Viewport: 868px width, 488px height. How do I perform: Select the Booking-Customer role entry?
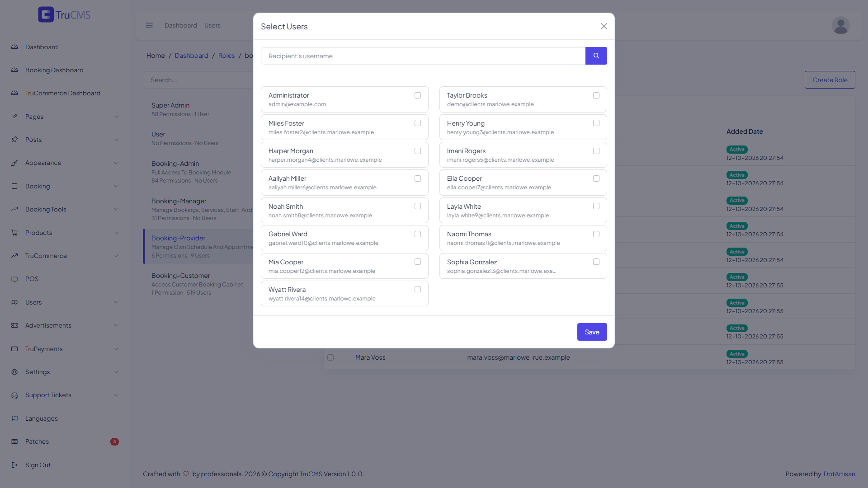pyautogui.click(x=199, y=284)
